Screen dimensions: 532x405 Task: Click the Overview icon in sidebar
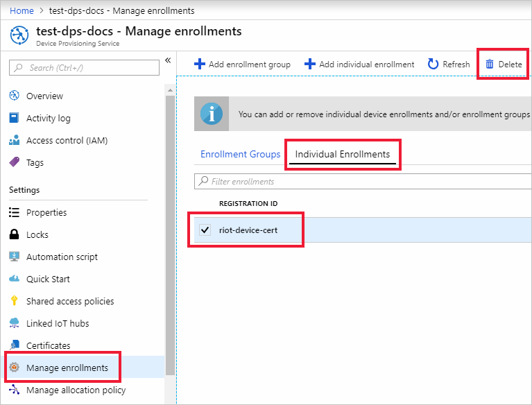(15, 96)
